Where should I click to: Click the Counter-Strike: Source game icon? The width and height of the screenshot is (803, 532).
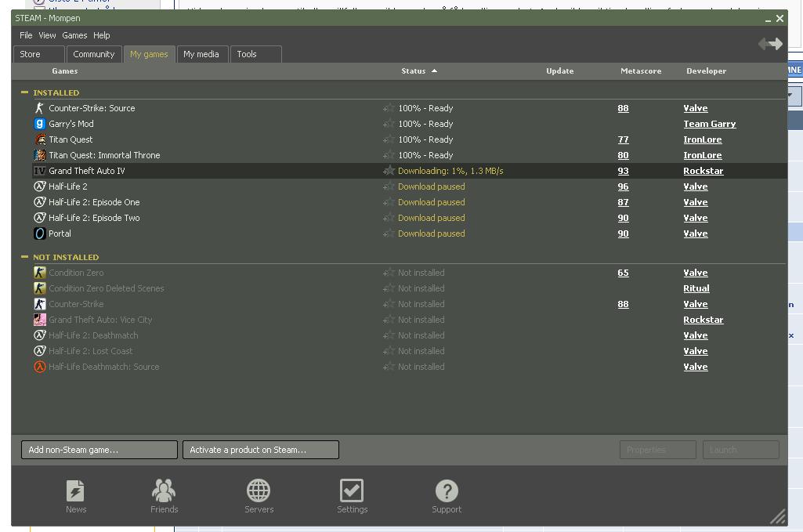coord(39,108)
